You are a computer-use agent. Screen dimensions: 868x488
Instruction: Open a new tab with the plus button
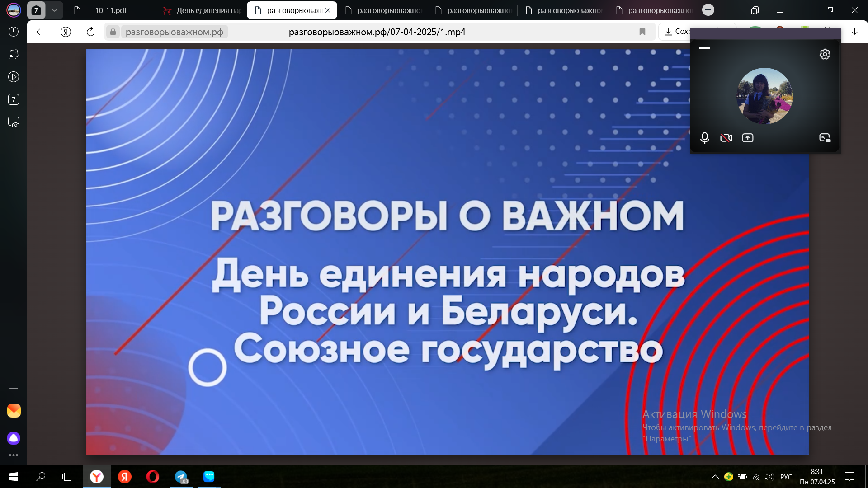[x=708, y=10]
